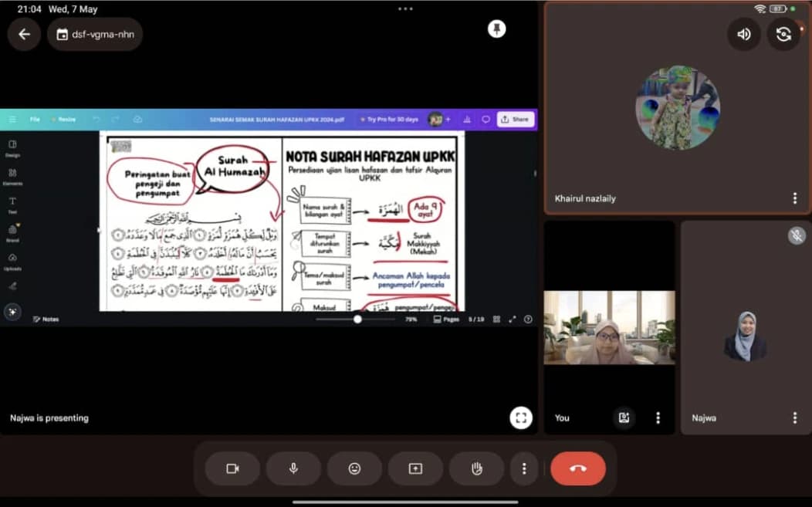812x507 pixels.
Task: Raise your hand
Action: click(x=476, y=468)
